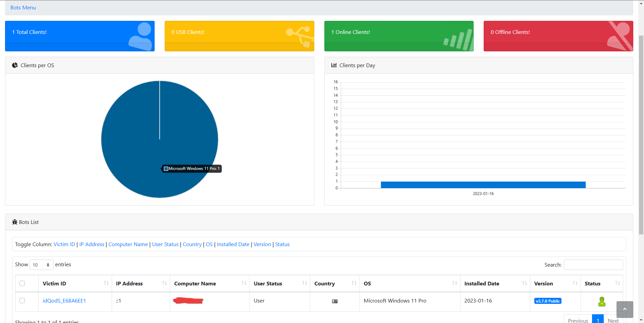
Task: Toggle the Version column visibility link
Action: click(262, 244)
